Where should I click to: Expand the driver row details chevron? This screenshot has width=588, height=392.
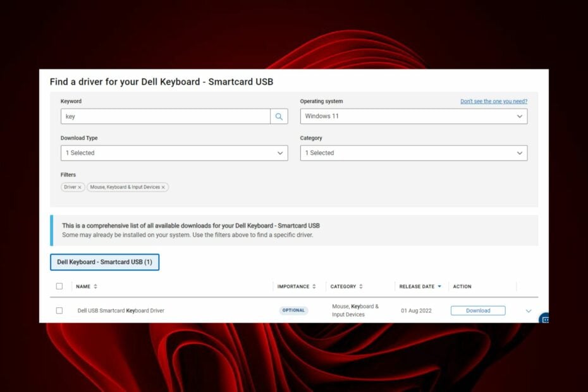coord(528,310)
